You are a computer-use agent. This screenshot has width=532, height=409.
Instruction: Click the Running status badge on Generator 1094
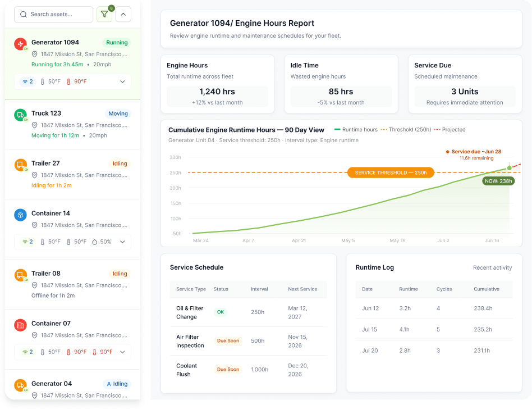click(x=117, y=43)
